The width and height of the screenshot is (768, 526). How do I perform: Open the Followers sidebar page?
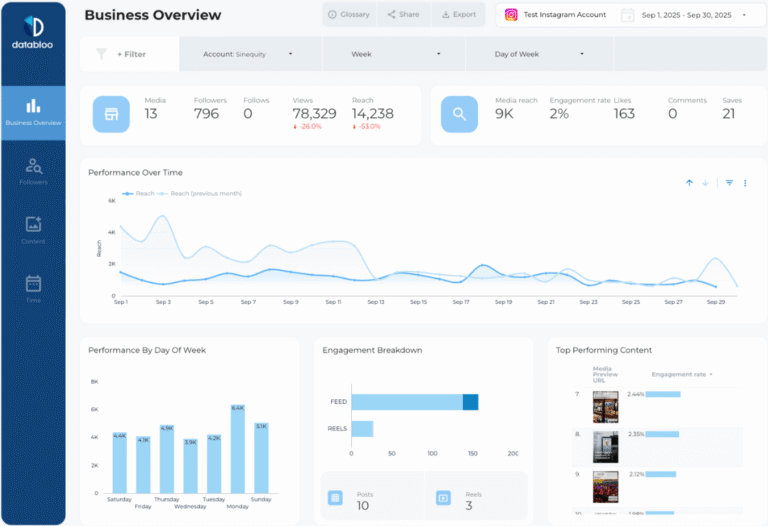[33, 171]
